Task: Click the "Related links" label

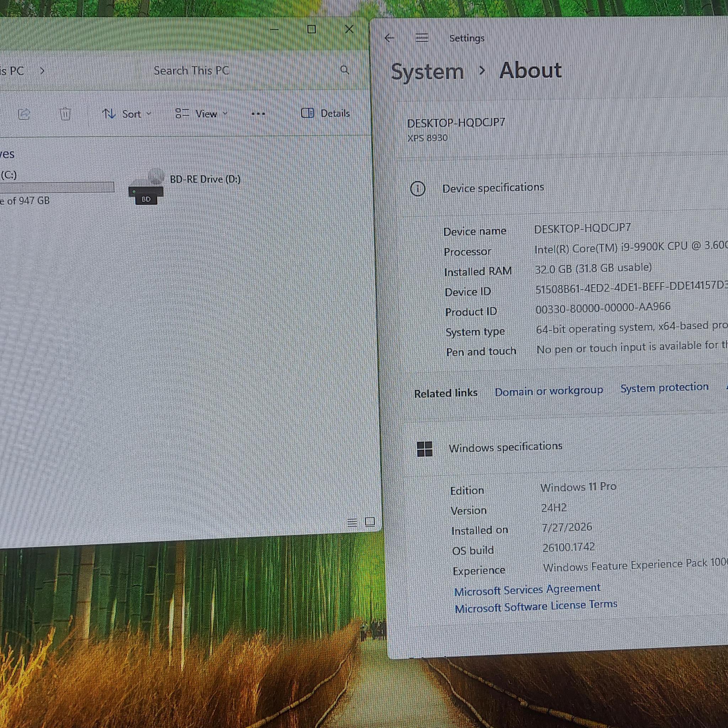Action: click(x=446, y=393)
